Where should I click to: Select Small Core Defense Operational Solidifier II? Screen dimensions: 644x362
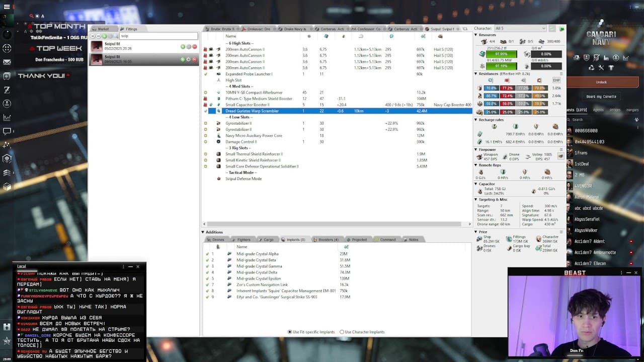coord(262,166)
